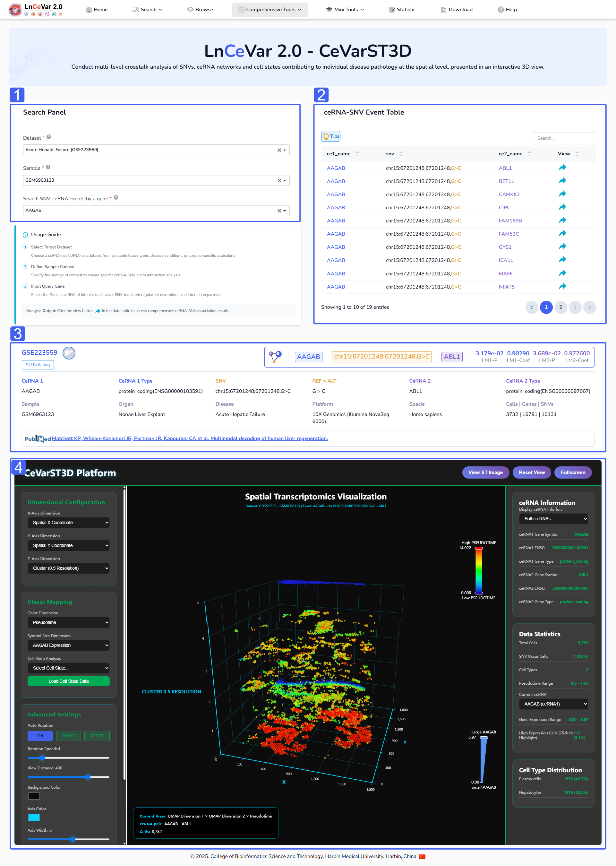This screenshot has height=866, width=616.
Task: Click the View ST Image button
Action: tap(485, 472)
